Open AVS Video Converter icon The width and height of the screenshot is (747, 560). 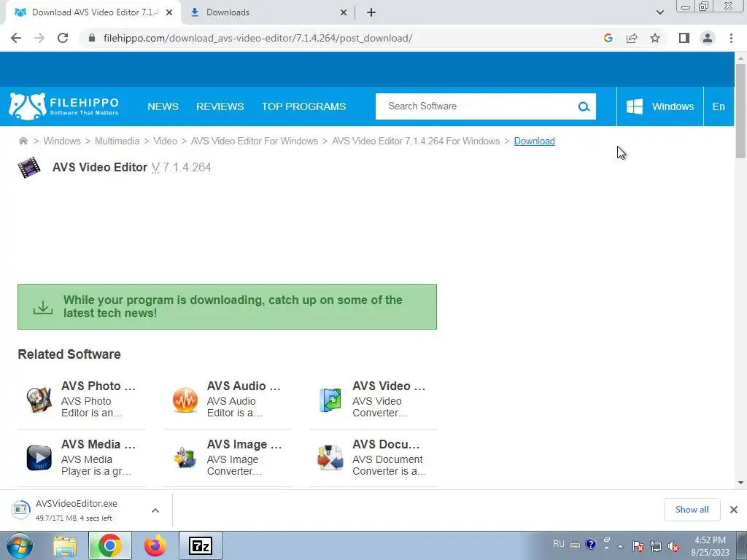pyautogui.click(x=330, y=400)
